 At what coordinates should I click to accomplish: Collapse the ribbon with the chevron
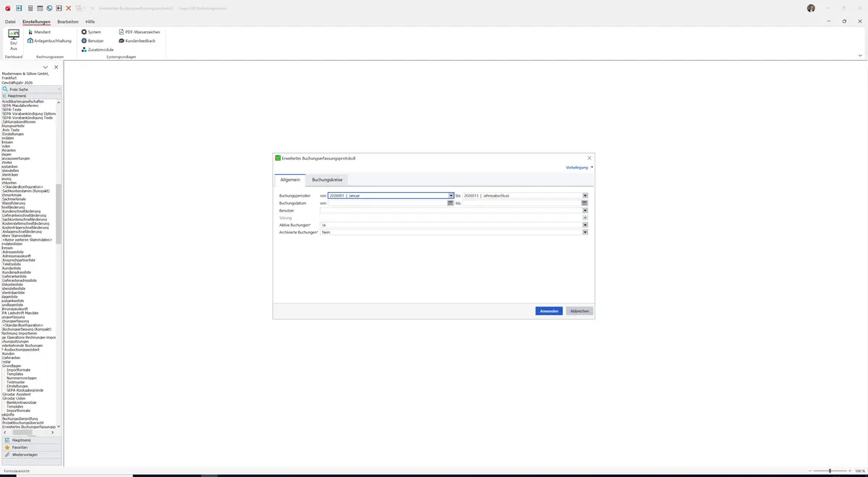point(860,55)
